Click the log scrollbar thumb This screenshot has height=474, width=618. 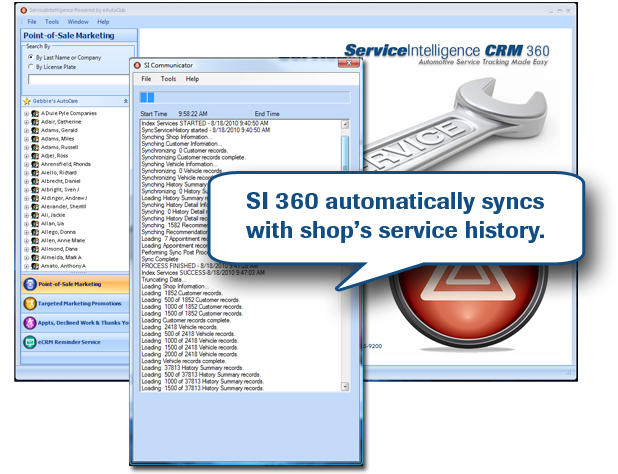point(345,153)
